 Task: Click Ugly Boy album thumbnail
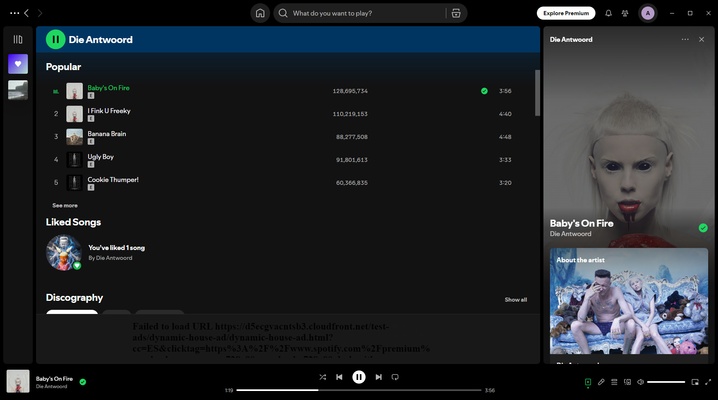click(x=74, y=160)
